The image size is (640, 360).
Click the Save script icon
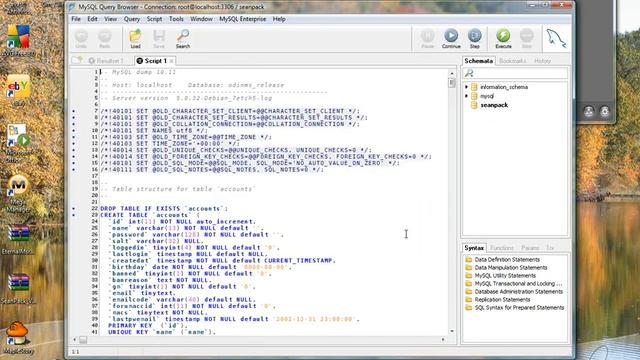(x=159, y=37)
